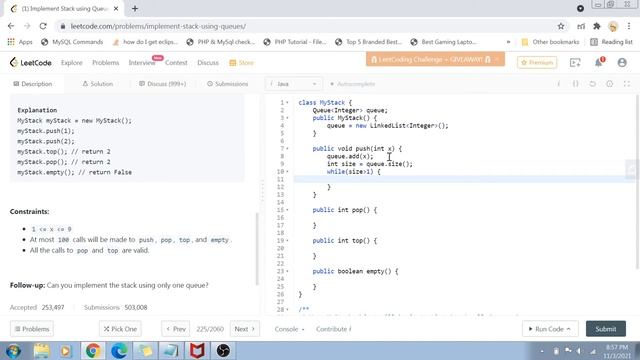Switch to the Description tab

tap(33, 84)
